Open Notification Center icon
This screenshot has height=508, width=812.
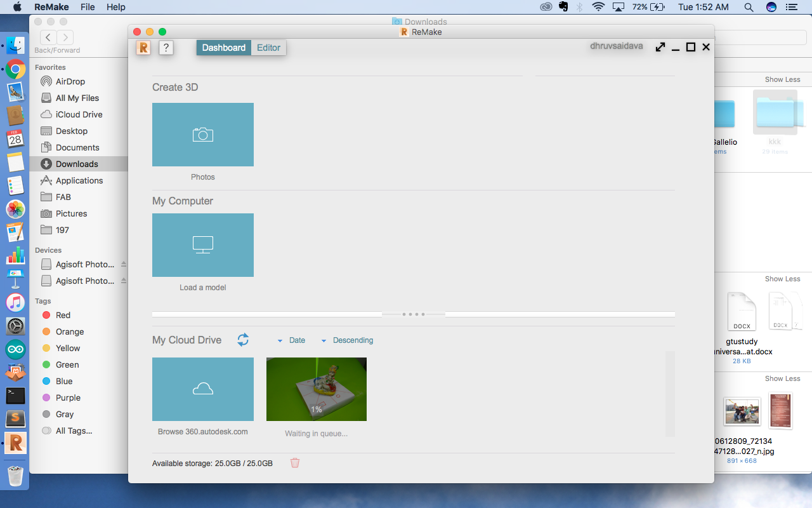pos(790,7)
